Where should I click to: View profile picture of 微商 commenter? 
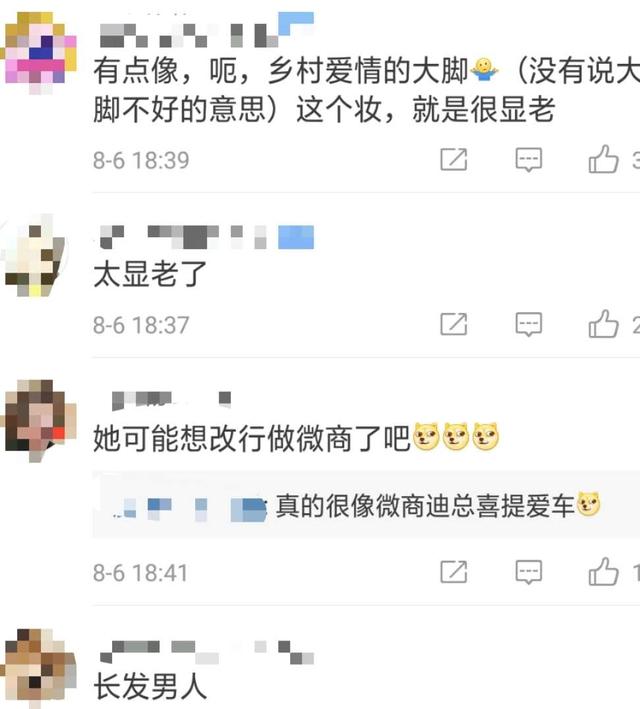(39, 421)
